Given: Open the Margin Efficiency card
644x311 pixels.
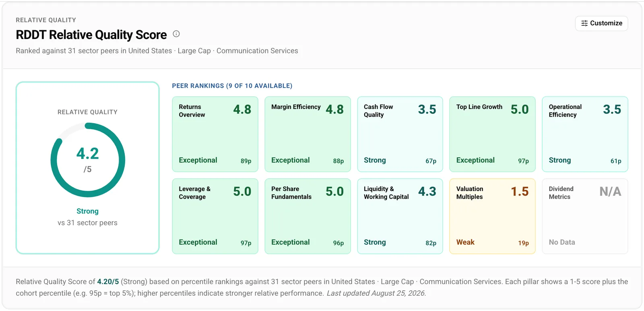Looking at the screenshot, I should click(308, 134).
